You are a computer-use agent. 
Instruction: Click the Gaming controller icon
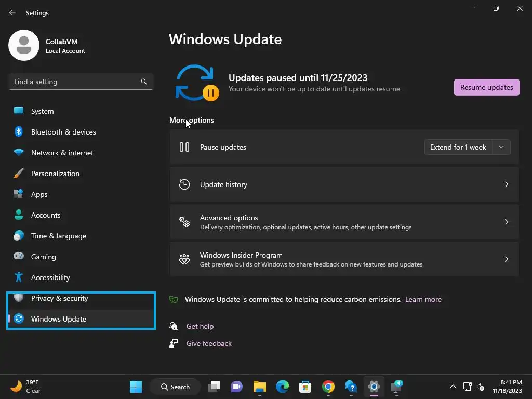(19, 256)
